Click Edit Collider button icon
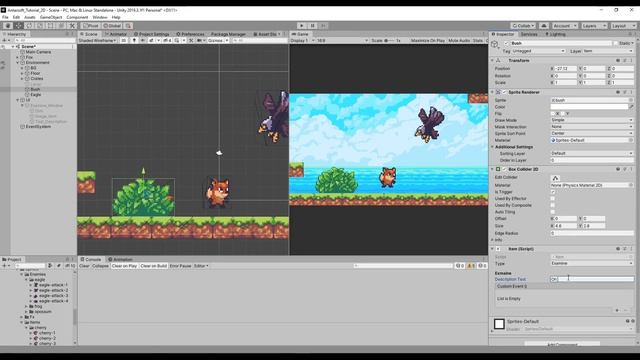640x360 pixels. 555,178
